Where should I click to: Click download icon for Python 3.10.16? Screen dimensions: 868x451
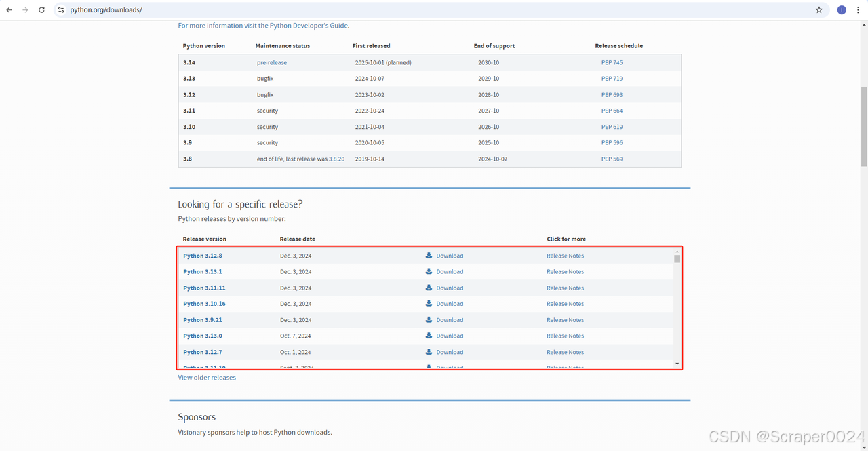tap(429, 304)
